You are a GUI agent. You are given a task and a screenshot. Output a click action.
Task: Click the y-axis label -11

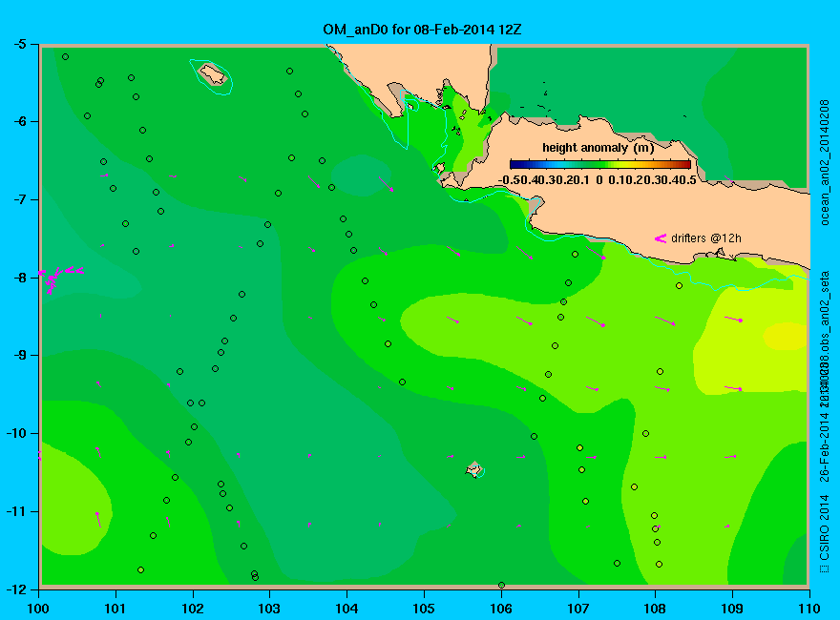click(x=15, y=511)
